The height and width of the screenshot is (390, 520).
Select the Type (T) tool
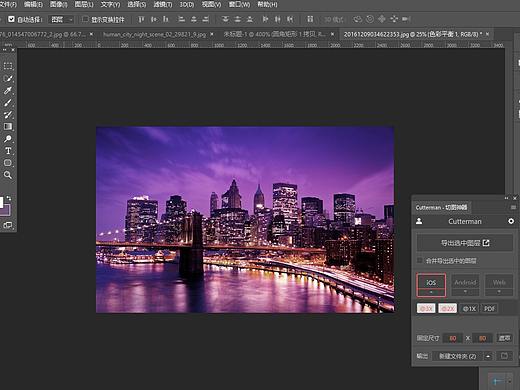pyautogui.click(x=8, y=151)
